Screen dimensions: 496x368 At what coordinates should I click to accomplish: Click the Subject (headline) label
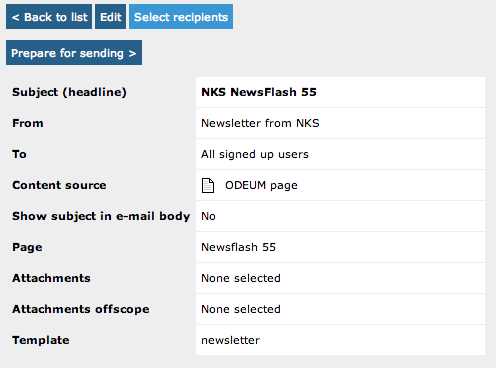[69, 92]
